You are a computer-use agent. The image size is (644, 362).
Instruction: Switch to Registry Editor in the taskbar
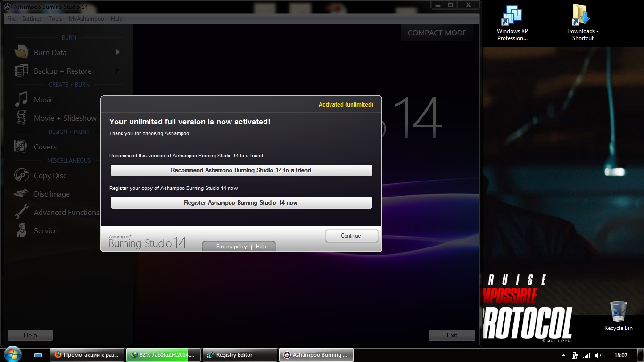click(x=240, y=355)
